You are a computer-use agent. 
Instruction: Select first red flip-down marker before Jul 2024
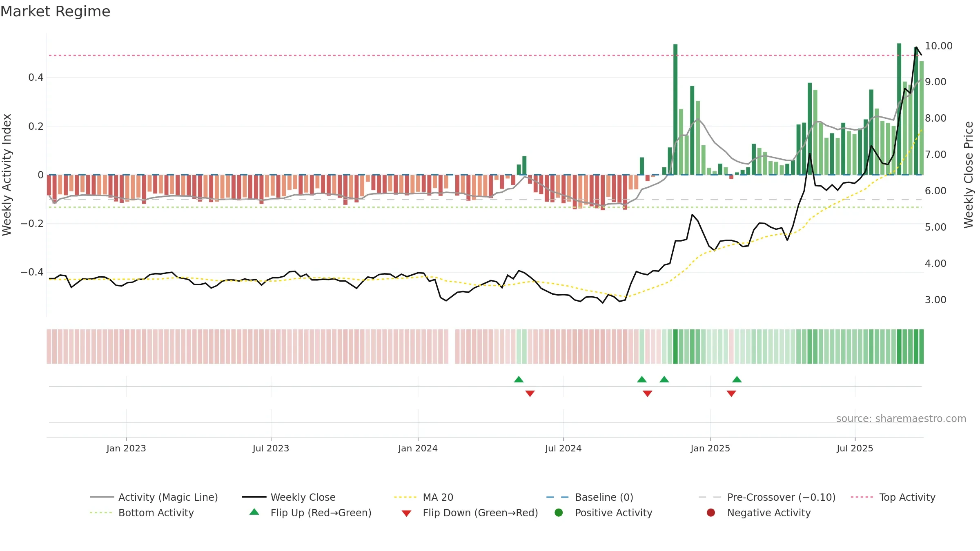pyautogui.click(x=530, y=393)
